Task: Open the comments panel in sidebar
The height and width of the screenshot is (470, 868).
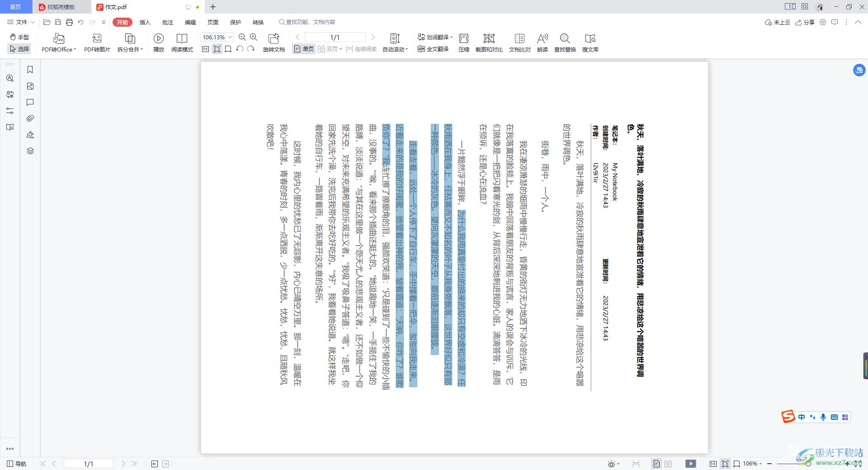Action: pos(30,103)
